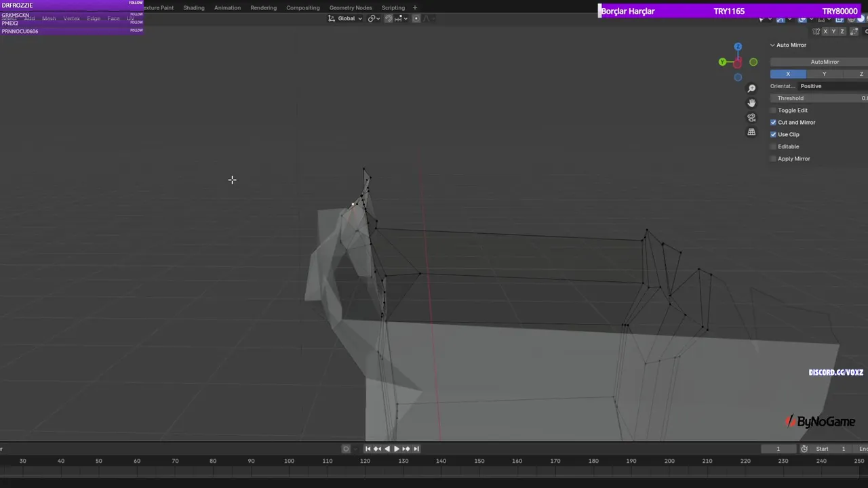
Task: Toggle the snapping magnet icon
Action: (389, 18)
